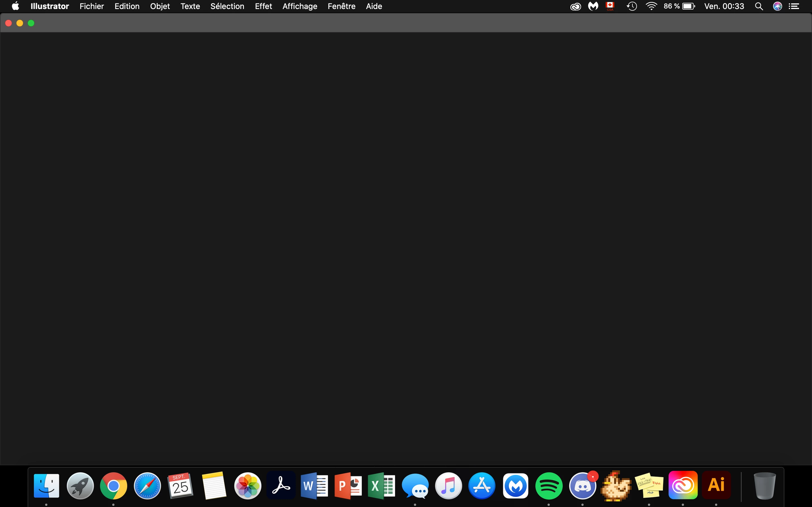The image size is (812, 507).
Task: Open the Fenêtre menu
Action: coord(341,6)
